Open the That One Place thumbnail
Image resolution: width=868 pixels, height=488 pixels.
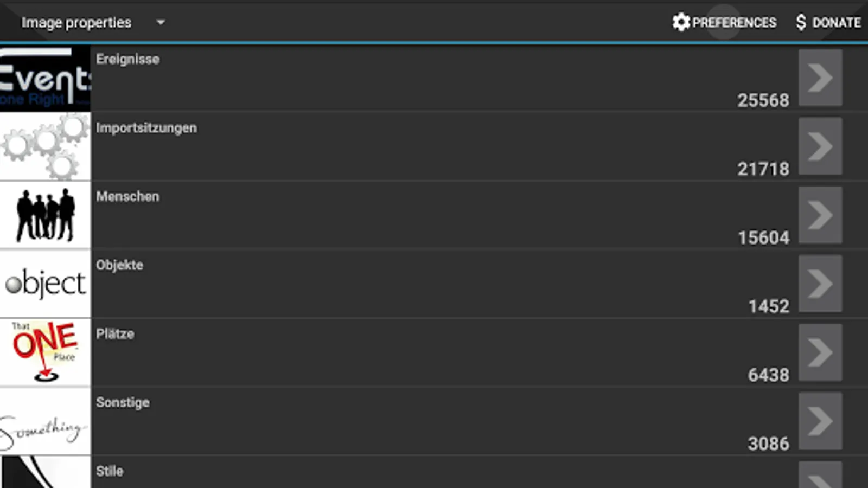pyautogui.click(x=45, y=352)
